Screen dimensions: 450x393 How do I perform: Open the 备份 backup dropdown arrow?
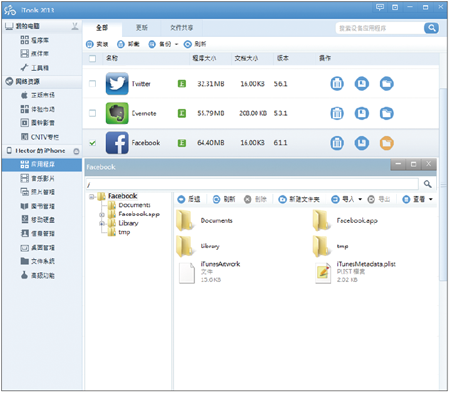[176, 44]
